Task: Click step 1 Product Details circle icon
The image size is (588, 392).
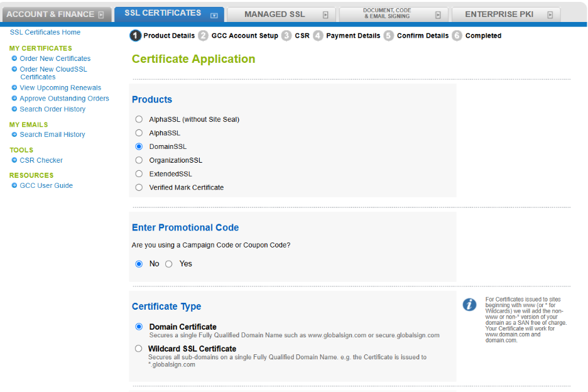Action: coord(136,36)
